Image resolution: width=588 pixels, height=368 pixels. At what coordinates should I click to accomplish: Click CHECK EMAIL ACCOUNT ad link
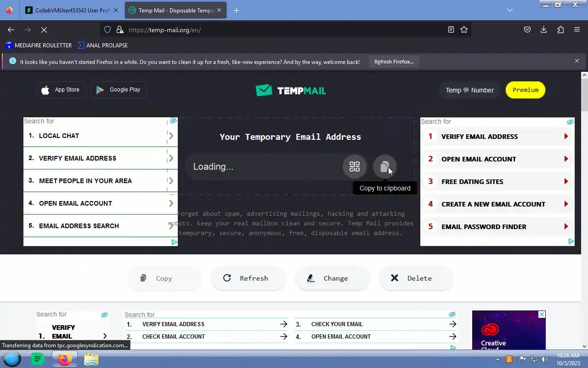pos(174,337)
